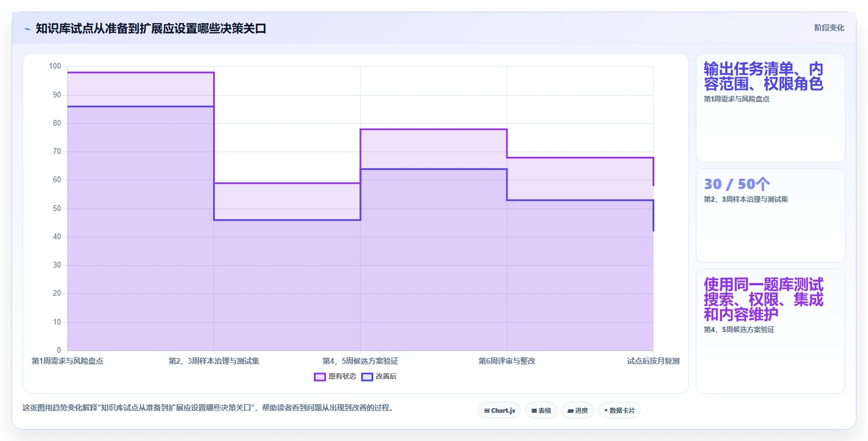Toggle the 改善后 legend series
Image resolution: width=868 pixels, height=441 pixels.
(379, 376)
